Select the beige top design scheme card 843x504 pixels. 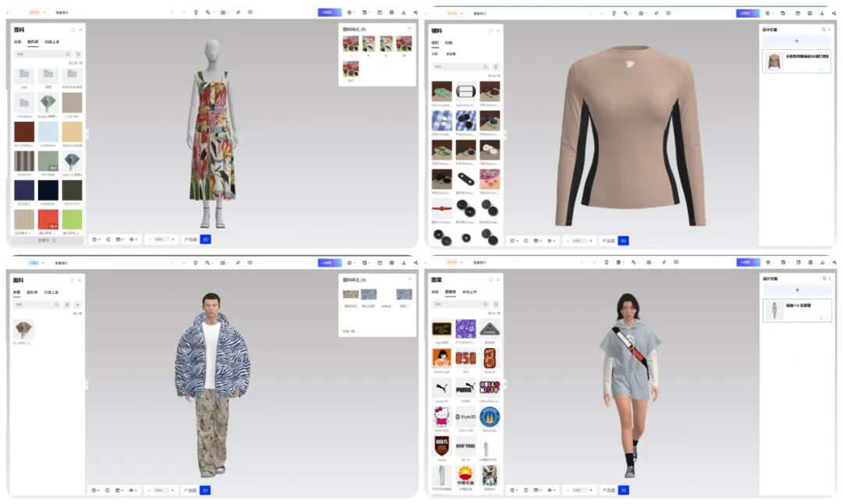(x=796, y=61)
